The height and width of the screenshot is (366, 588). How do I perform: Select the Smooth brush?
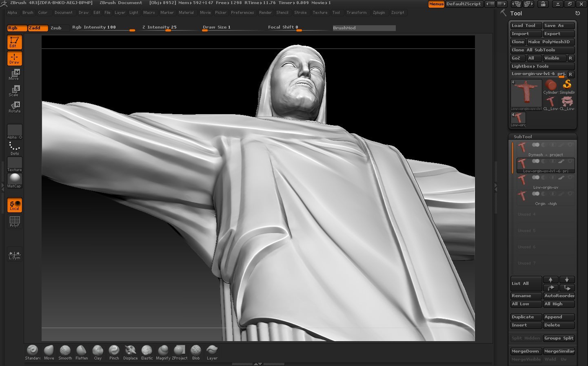tap(65, 353)
